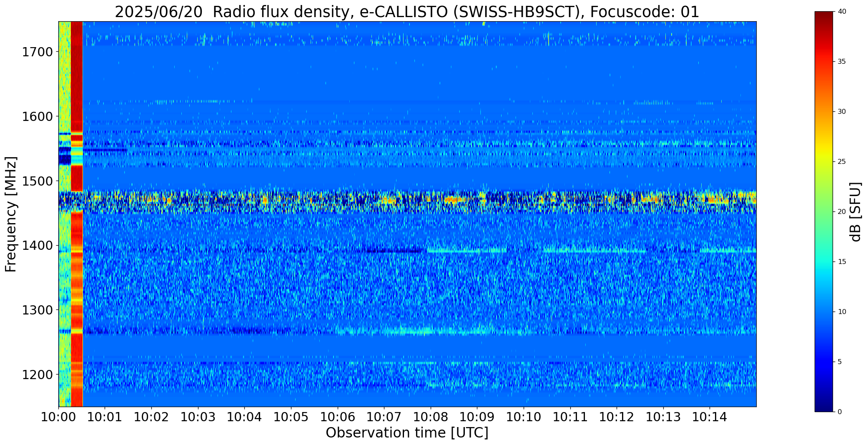Click the colorbar tick value 25
Viewport: 868px width, 445px height.
[842, 162]
